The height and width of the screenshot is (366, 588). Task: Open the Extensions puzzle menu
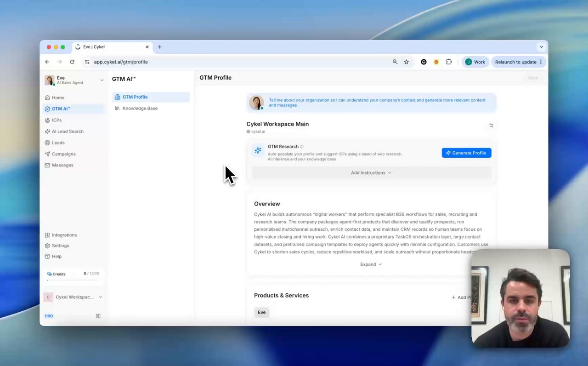[449, 62]
